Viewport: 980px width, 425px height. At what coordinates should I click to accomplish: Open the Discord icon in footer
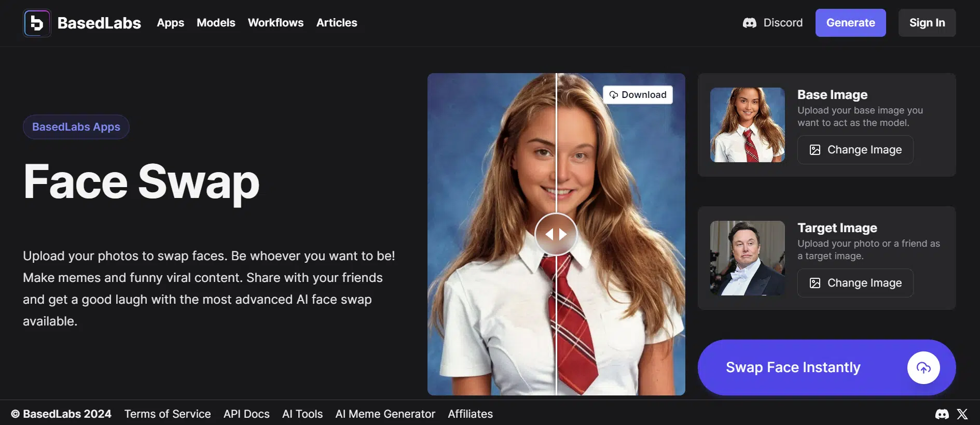tap(942, 414)
